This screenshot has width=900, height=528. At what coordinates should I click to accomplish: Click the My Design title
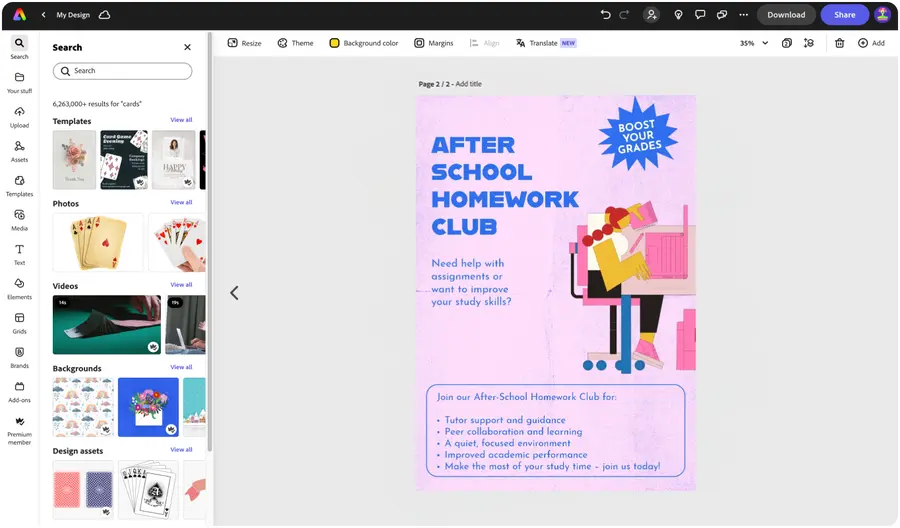(73, 15)
